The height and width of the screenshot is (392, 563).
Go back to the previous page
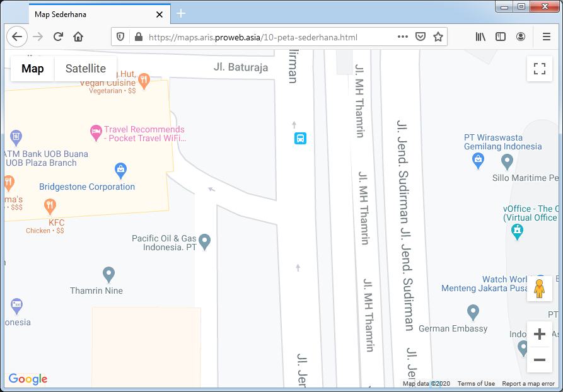(x=17, y=37)
